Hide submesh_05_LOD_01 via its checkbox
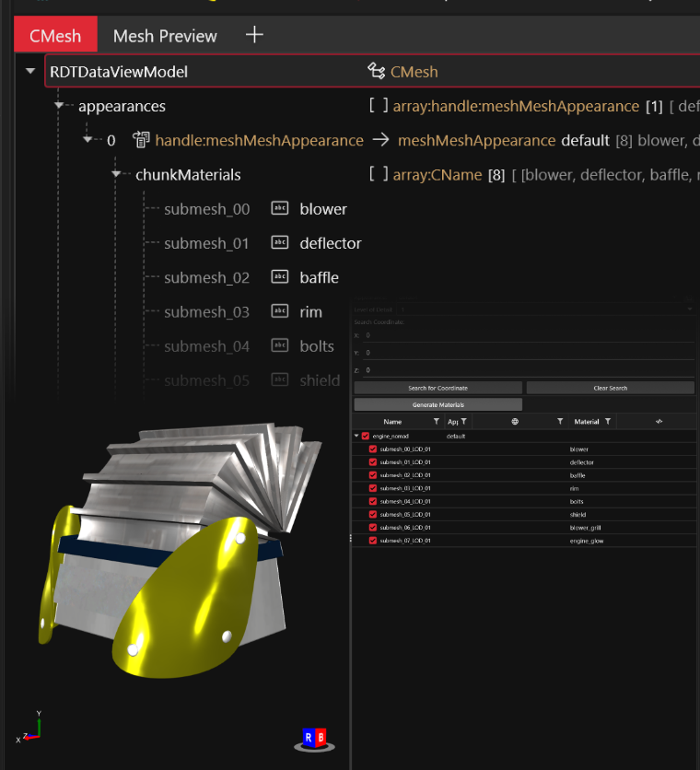The height and width of the screenshot is (770, 700). click(x=373, y=514)
